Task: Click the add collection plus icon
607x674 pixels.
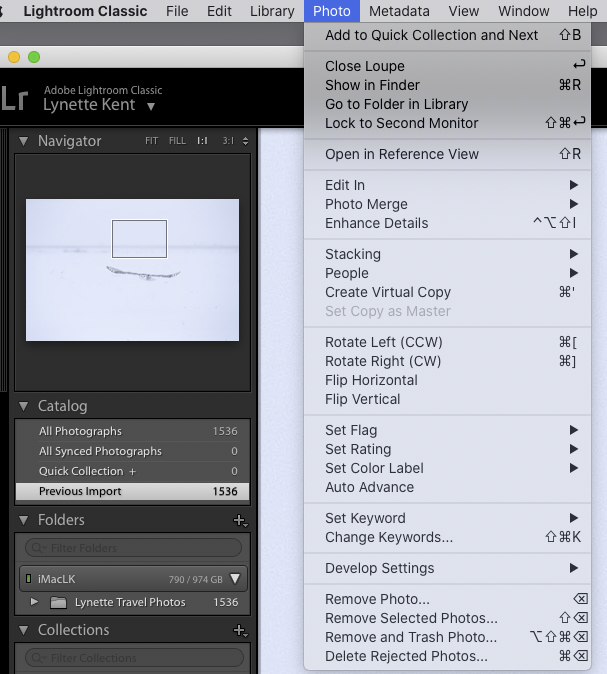Action: (x=239, y=630)
